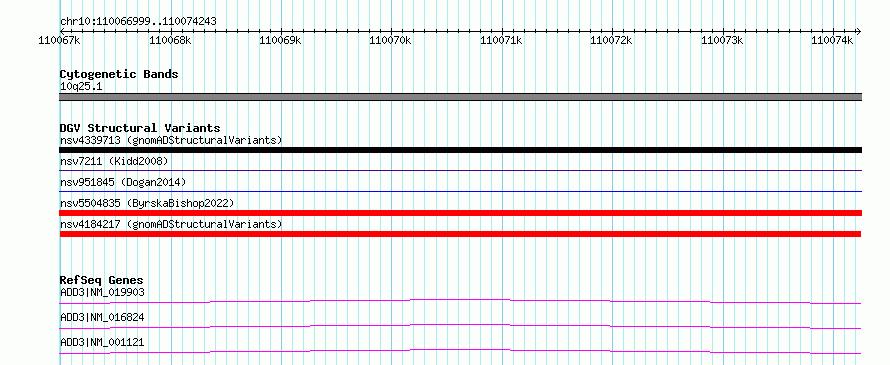Click the magenta ADD3|NM_001121 gene line
Viewport: 890px width, 365px height.
(x=460, y=351)
